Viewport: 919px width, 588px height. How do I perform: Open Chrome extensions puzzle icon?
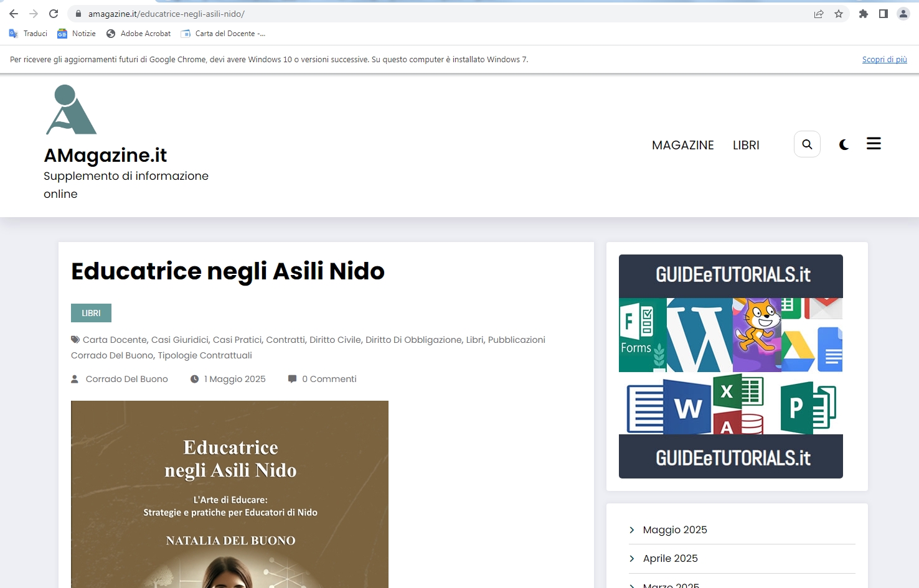pyautogui.click(x=863, y=14)
